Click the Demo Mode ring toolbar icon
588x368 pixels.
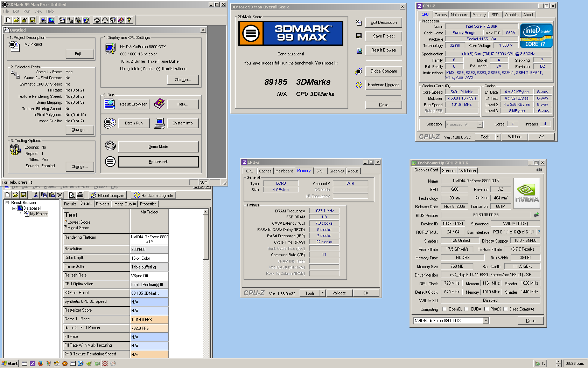point(97,20)
